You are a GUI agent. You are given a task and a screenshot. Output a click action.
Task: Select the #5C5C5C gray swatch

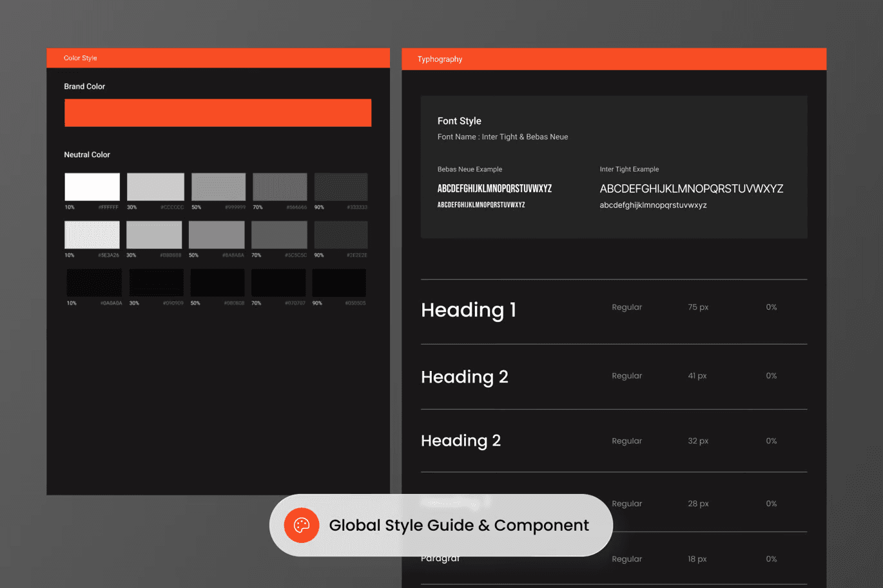click(279, 235)
